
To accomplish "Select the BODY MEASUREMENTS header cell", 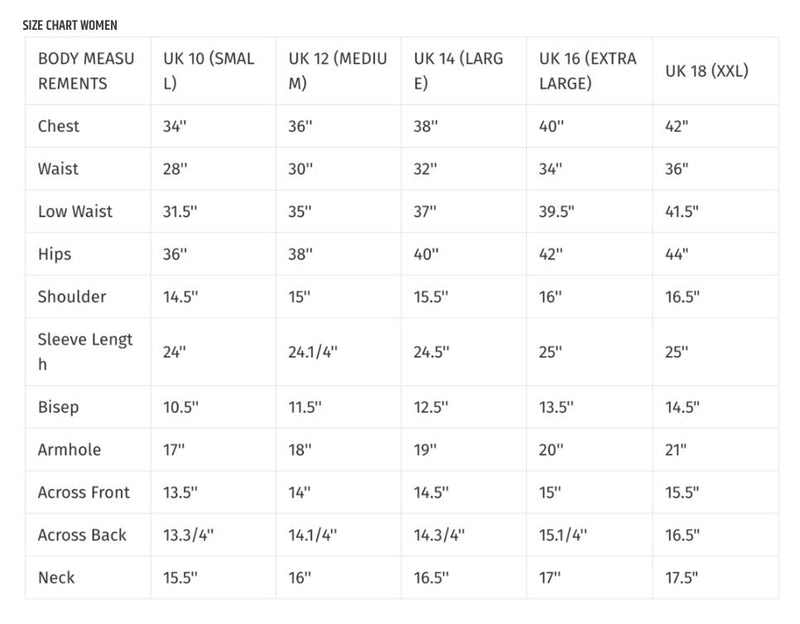I will [86, 71].
